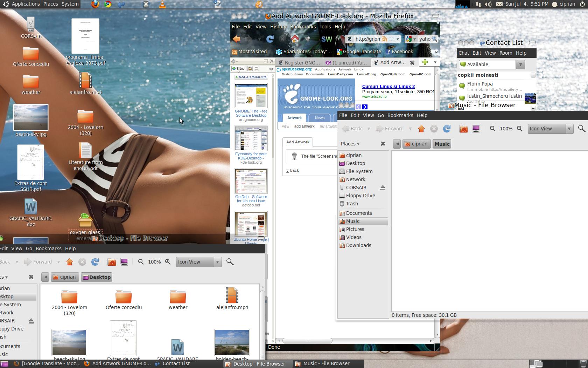Zoom out in the Music File Browser

pyautogui.click(x=492, y=129)
